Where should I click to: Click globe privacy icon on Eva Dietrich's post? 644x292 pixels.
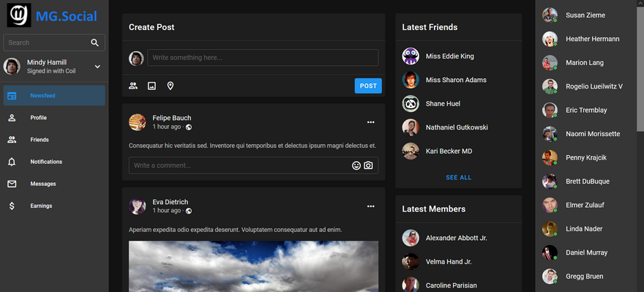point(189,211)
